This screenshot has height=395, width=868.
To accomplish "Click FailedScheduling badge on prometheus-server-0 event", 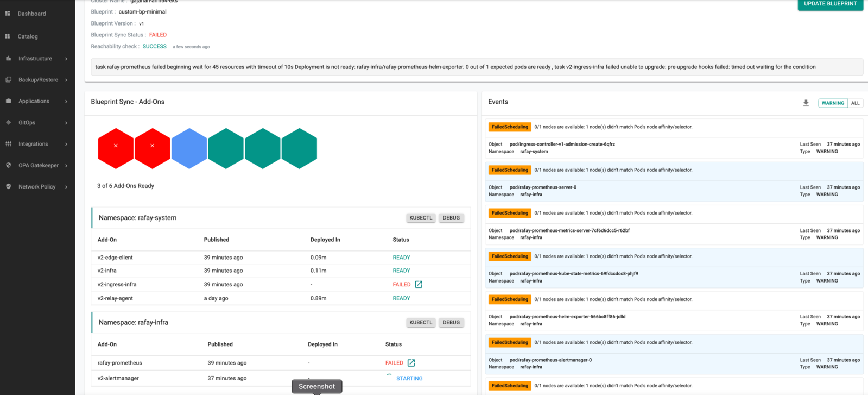I will [510, 170].
